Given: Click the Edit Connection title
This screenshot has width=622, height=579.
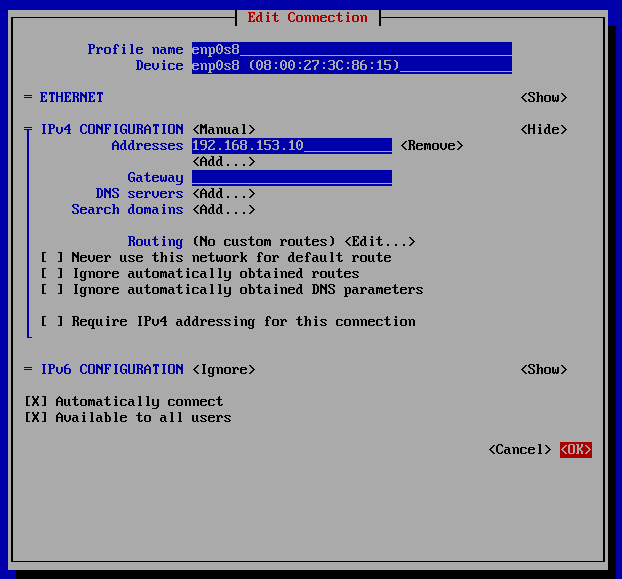Looking at the screenshot, I should point(307,17).
